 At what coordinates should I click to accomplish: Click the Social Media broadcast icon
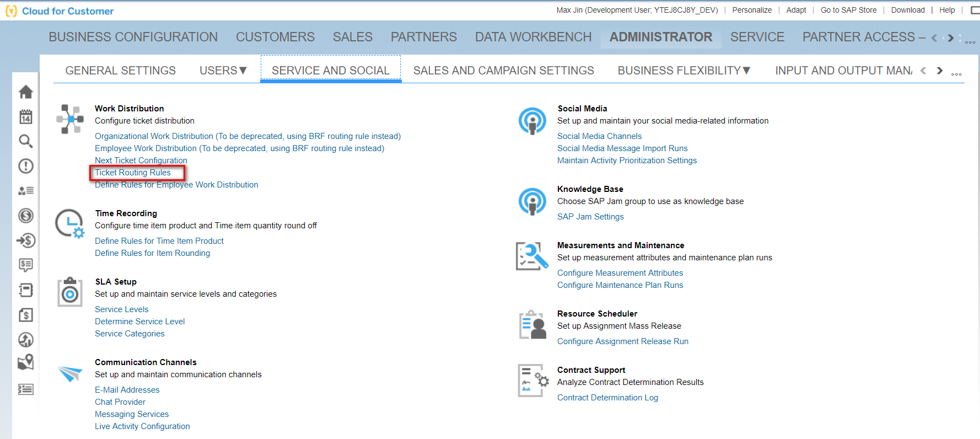click(532, 121)
